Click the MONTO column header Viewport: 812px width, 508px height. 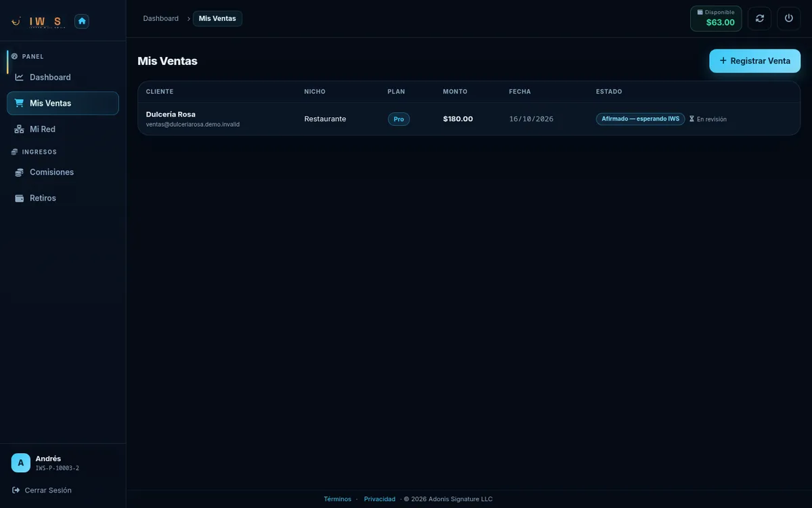pyautogui.click(x=455, y=91)
